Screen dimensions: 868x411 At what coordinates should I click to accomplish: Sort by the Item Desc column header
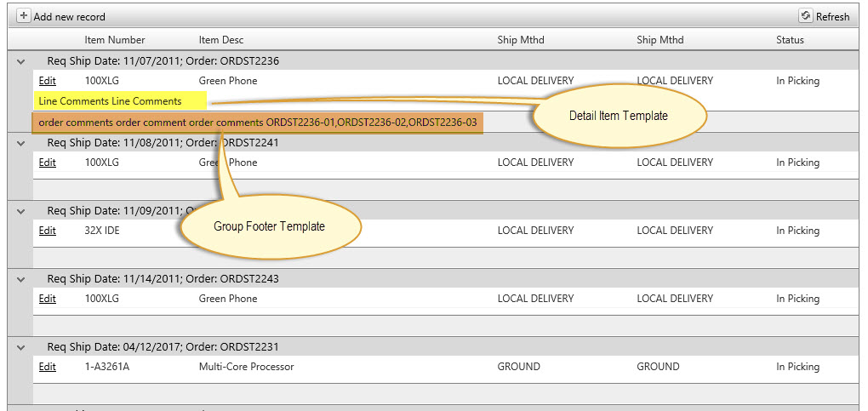(221, 40)
